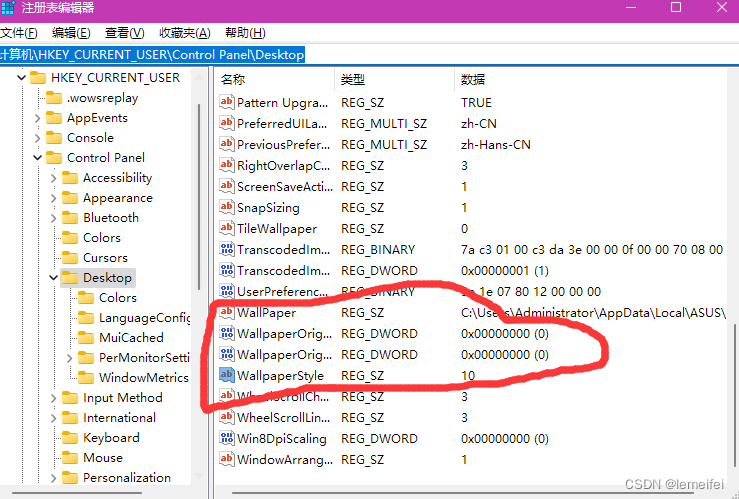Screen dimensions: 739x499
Task: Click the binary icon of the TranscodedImage REG_BINARY row
Action: (x=227, y=249)
